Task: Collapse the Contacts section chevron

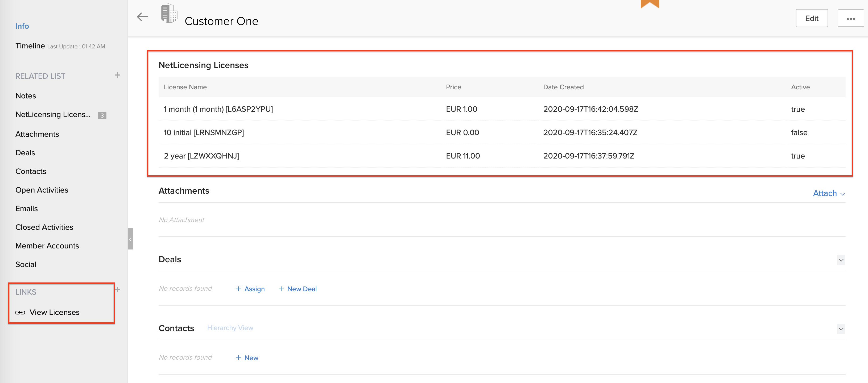Action: (x=841, y=329)
